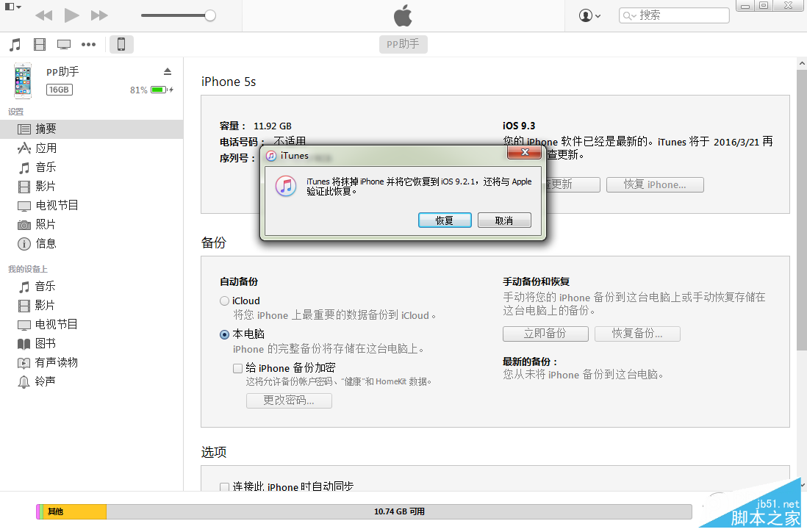Click 恢复备份... button
Image resolution: width=807 pixels, height=532 pixels.
coord(637,334)
